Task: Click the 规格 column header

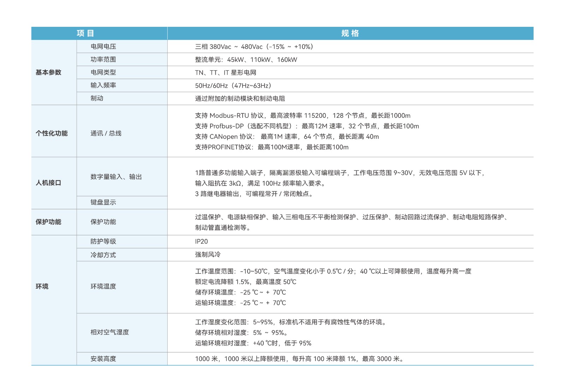Action: [x=350, y=33]
